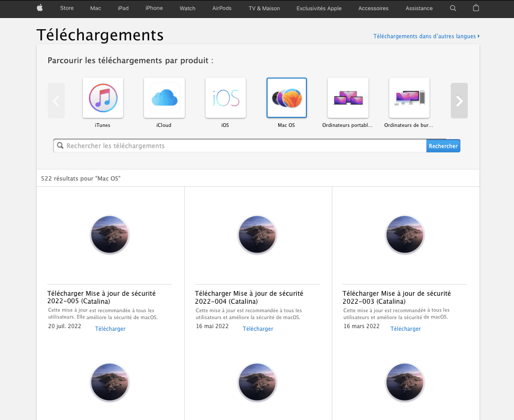Screen dimensions: 514x420
Task: Open the shopping bag icon
Action: point(476,8)
